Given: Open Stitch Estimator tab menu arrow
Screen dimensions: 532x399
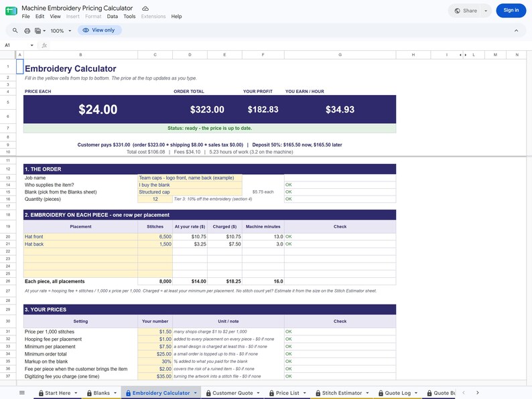Looking at the screenshot, I should 367,393.
